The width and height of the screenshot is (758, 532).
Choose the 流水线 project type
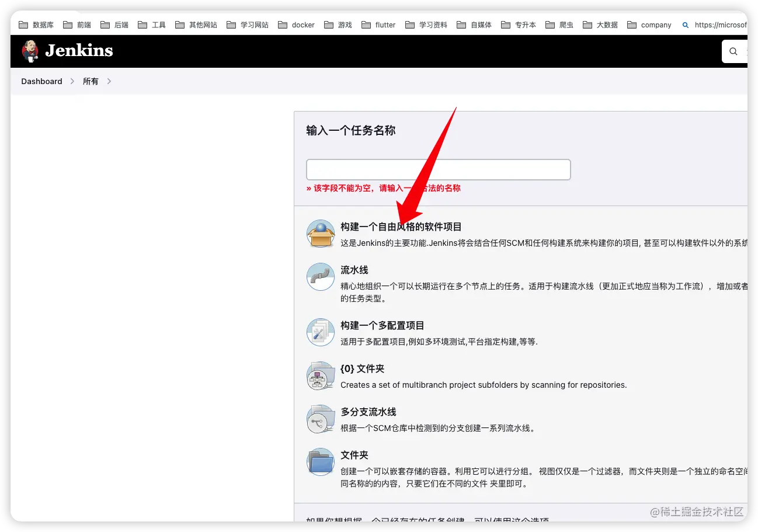click(x=354, y=270)
